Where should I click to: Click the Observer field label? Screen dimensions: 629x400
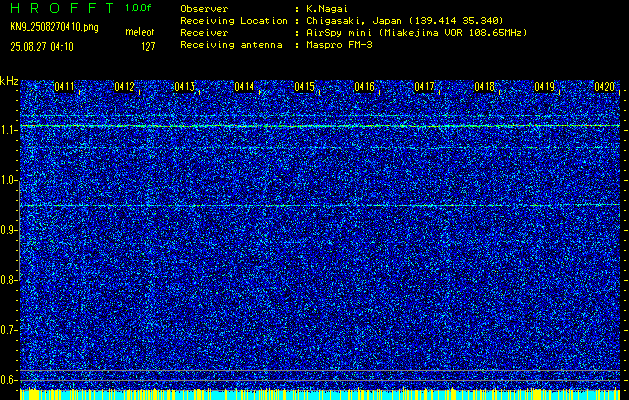click(204, 9)
